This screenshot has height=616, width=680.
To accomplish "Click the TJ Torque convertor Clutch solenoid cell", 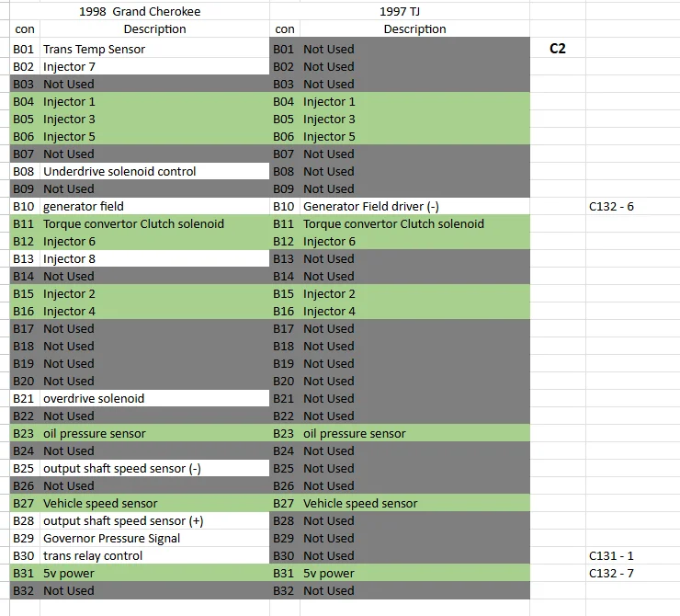I will click(414, 223).
